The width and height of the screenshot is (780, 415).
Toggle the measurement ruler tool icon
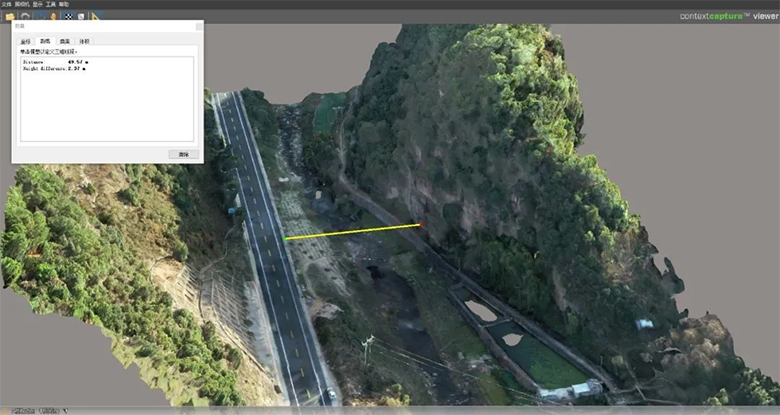click(95, 16)
